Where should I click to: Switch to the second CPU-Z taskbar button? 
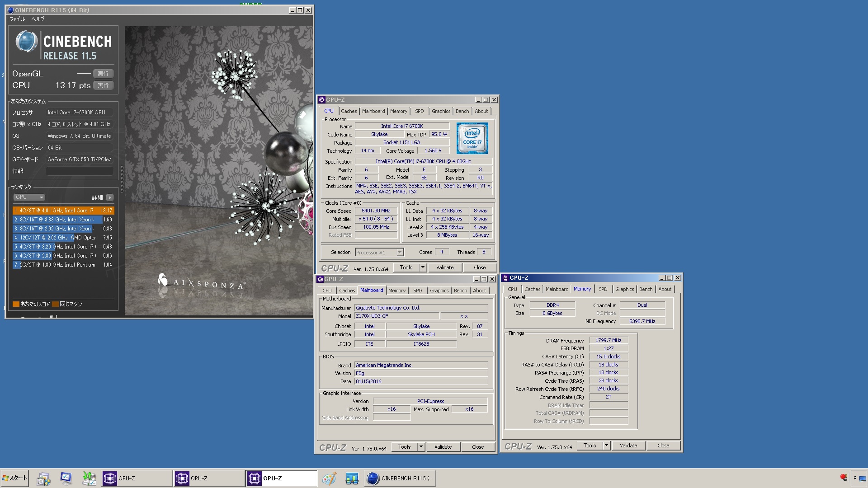208,478
